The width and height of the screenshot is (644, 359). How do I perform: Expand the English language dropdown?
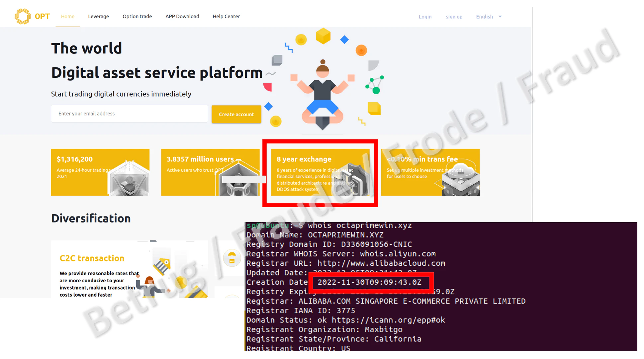489,17
